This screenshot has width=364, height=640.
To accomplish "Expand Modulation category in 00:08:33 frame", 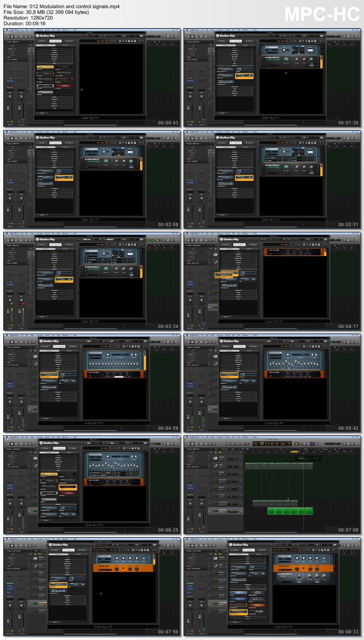I will coord(248,584).
